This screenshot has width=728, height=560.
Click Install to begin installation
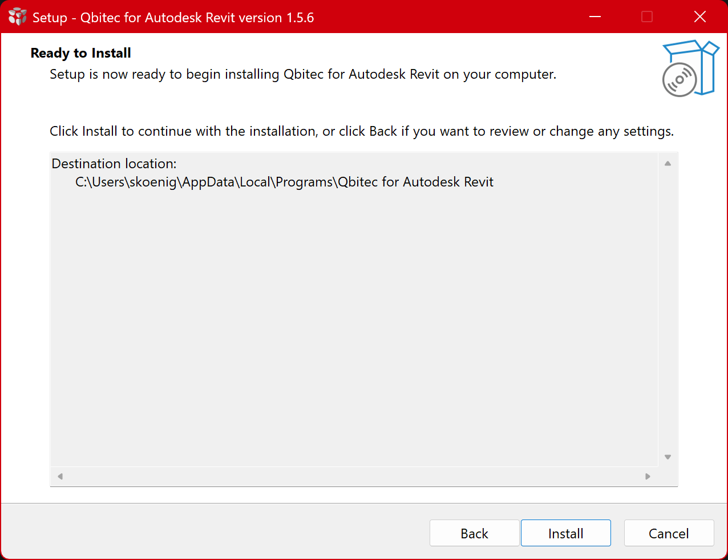(x=565, y=533)
